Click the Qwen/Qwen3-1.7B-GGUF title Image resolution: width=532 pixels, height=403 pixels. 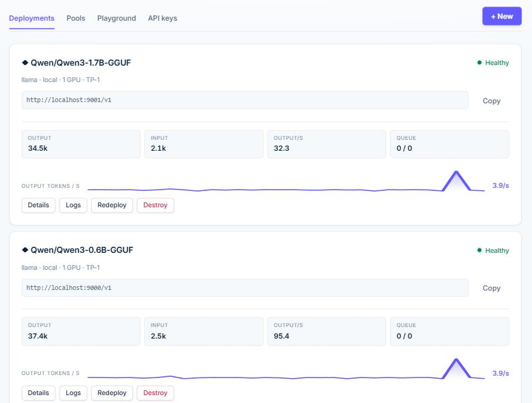pyautogui.click(x=81, y=63)
